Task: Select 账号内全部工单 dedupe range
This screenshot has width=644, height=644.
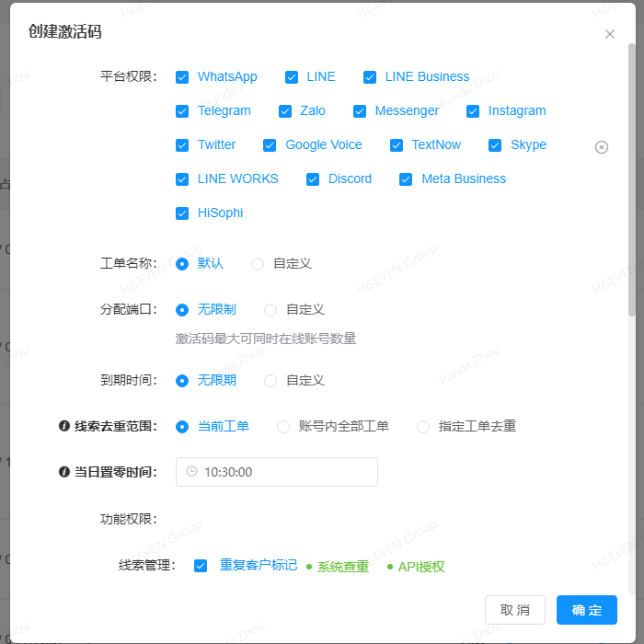Action: [283, 427]
